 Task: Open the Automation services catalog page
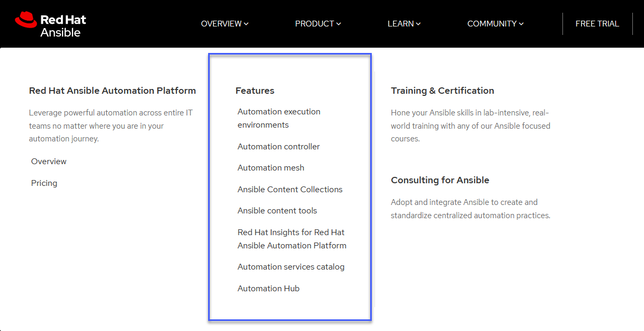point(291,266)
